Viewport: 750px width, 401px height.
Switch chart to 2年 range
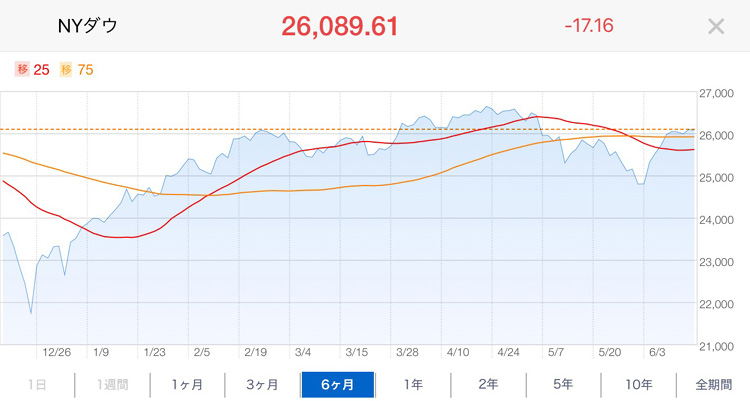488,385
